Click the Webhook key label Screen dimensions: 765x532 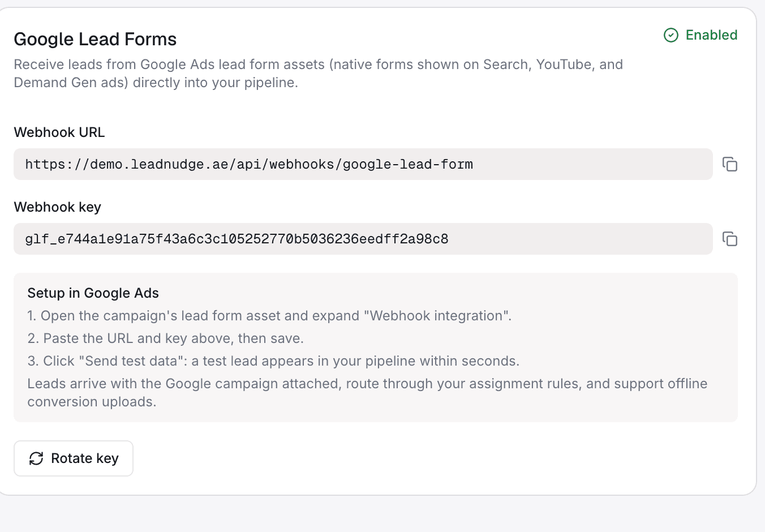coord(58,207)
